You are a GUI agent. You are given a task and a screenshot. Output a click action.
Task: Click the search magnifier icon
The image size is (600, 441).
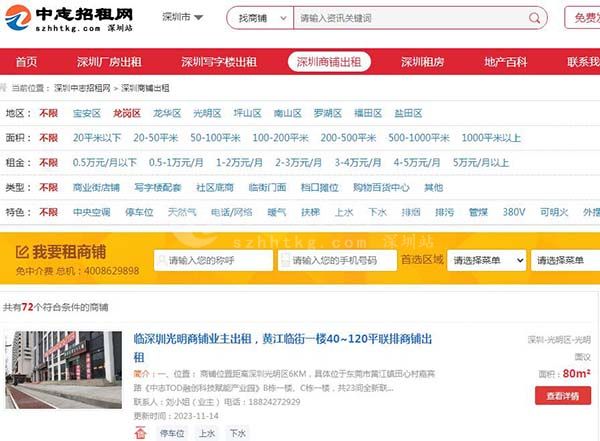point(534,18)
